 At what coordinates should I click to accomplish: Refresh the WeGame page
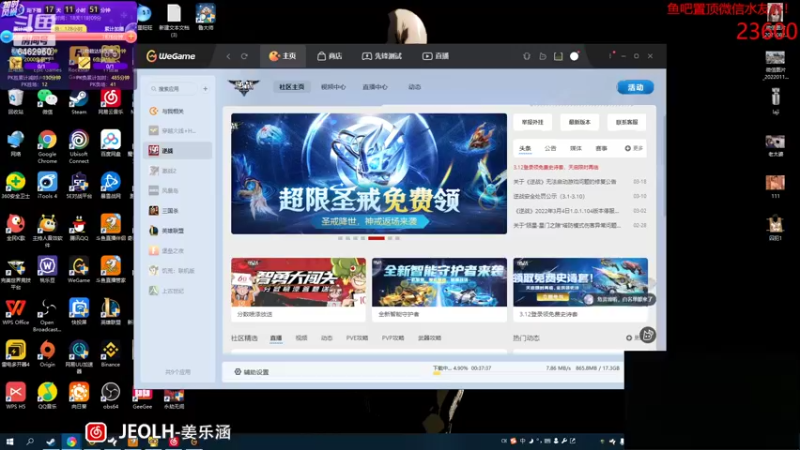click(244, 56)
